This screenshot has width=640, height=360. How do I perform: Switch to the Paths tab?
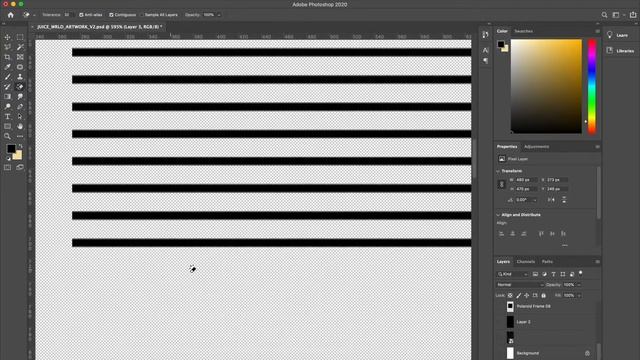pos(547,262)
